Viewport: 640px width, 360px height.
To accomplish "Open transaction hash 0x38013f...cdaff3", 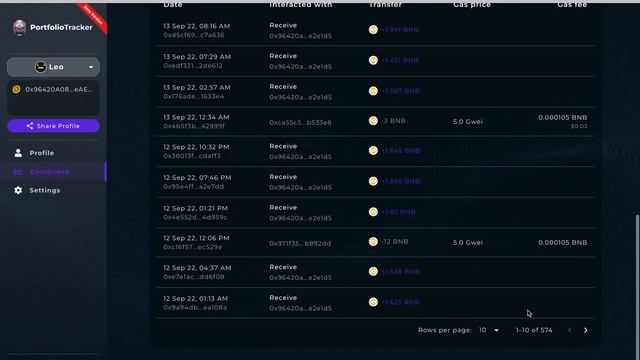I will click(x=192, y=156).
